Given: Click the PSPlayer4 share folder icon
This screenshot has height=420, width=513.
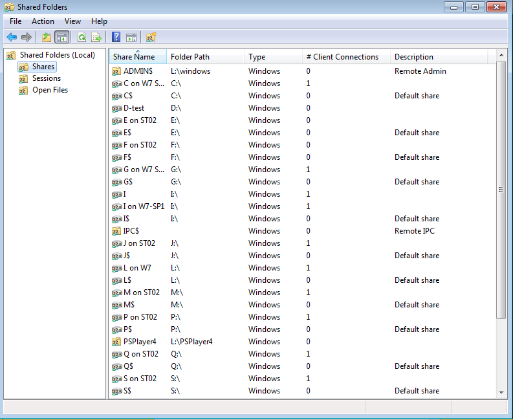Looking at the screenshot, I should 116,342.
